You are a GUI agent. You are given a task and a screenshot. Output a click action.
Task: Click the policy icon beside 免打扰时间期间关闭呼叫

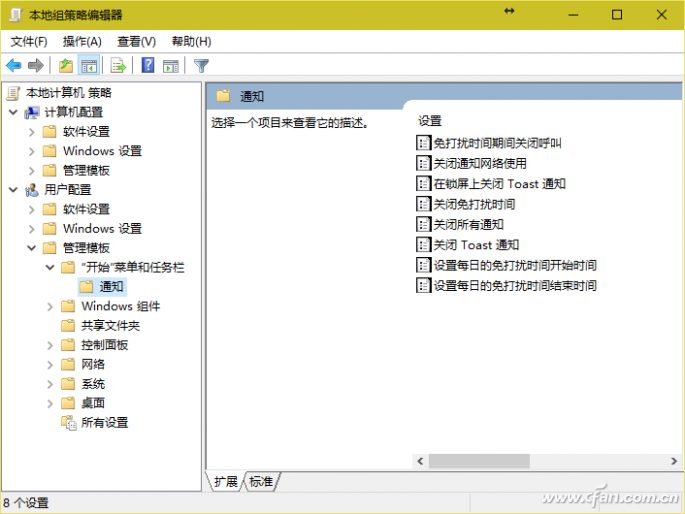(423, 143)
